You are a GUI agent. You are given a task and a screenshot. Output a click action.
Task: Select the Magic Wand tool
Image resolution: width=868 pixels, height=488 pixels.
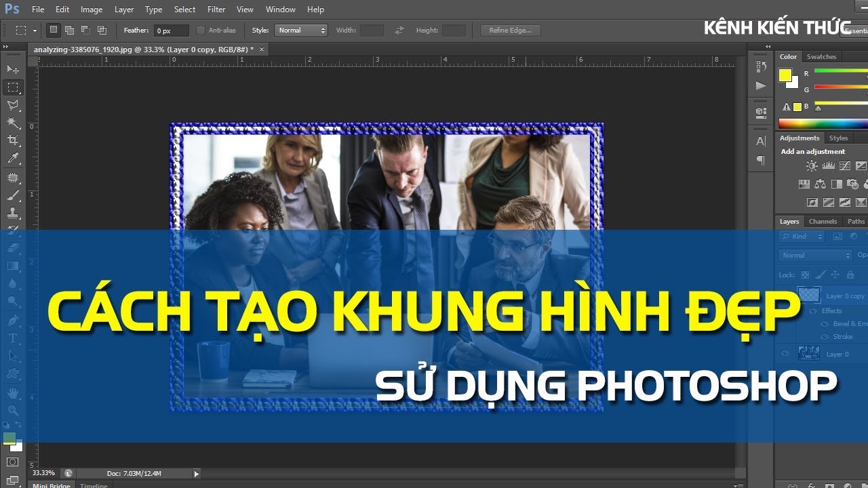coord(13,123)
